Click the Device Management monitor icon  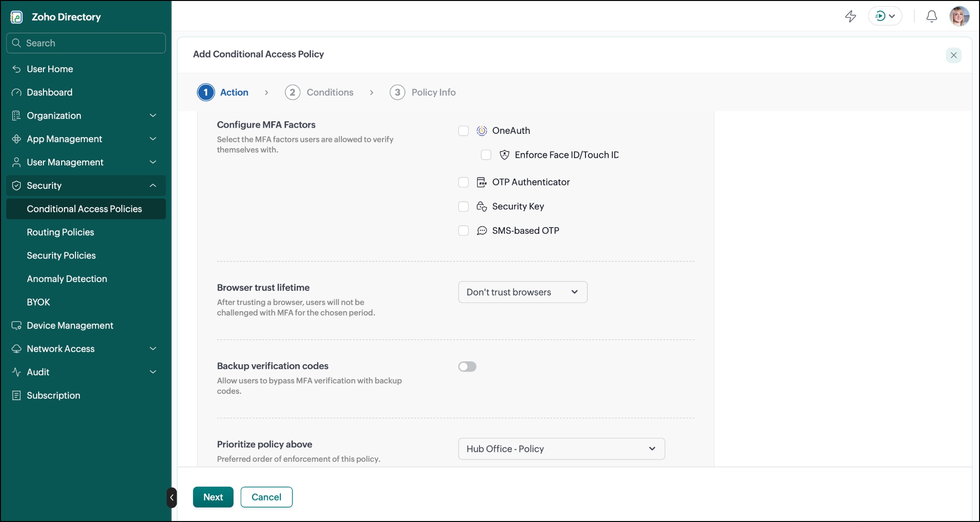click(x=16, y=326)
